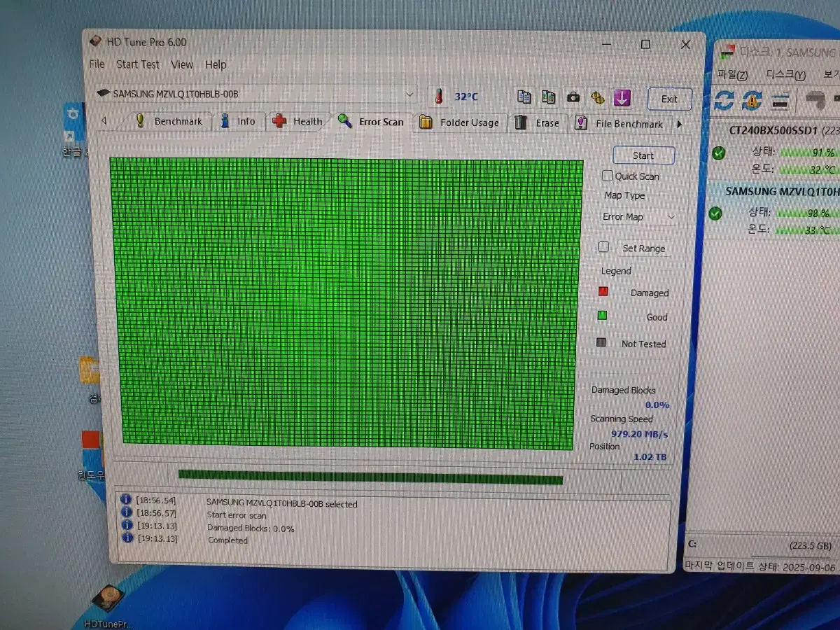Click the green scan progress bar
This screenshot has width=840, height=630.
370,476
